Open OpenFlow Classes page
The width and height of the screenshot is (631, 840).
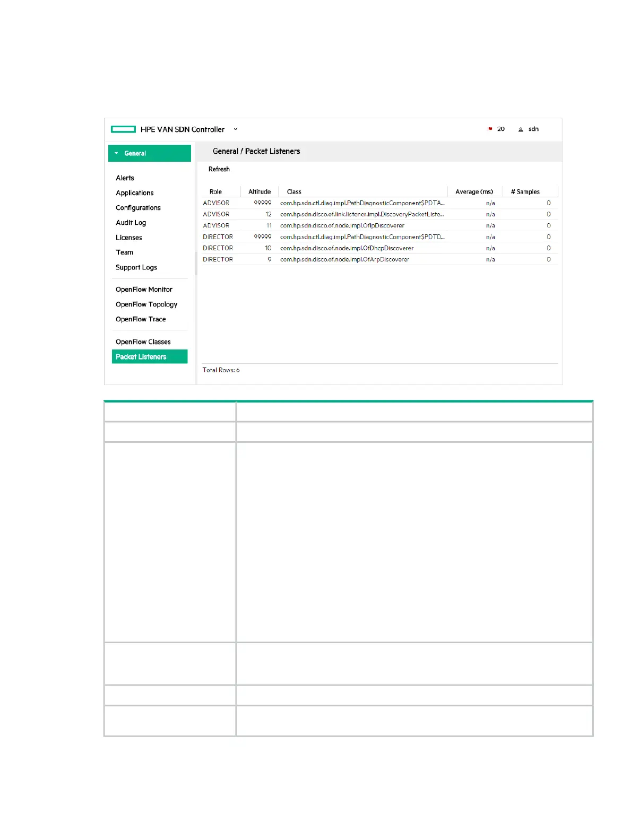pos(143,342)
